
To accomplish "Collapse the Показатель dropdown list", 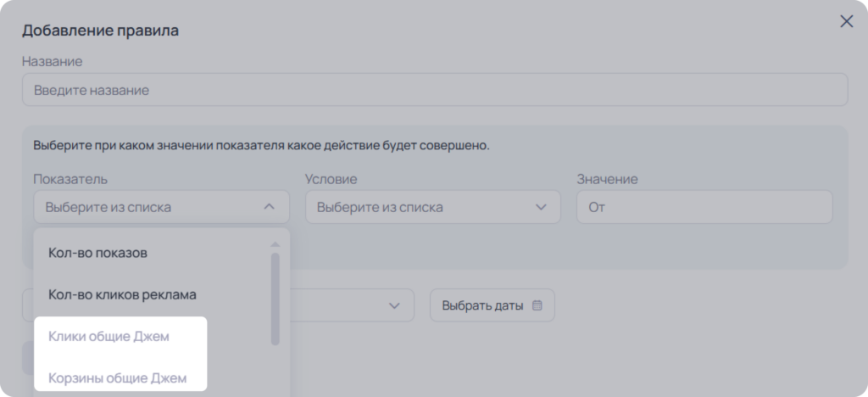I will pos(161,207).
